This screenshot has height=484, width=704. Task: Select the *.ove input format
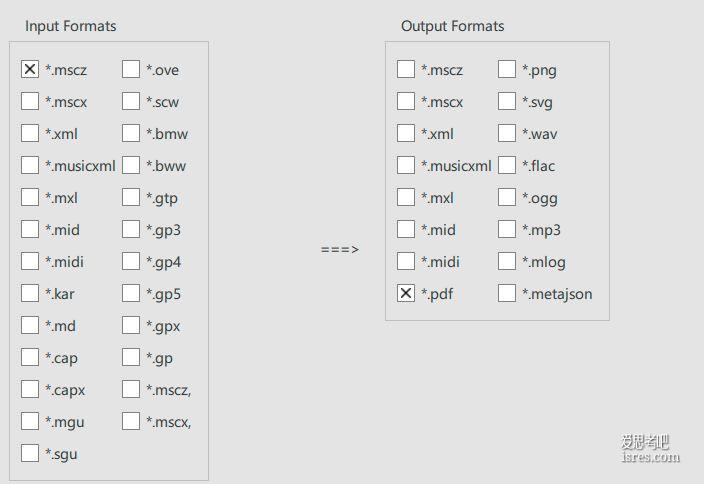tap(131, 70)
